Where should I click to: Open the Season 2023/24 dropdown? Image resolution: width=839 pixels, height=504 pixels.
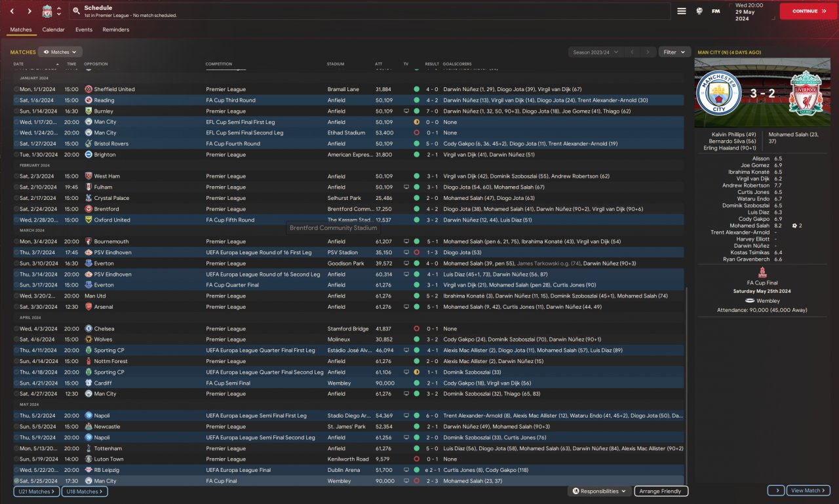[595, 52]
